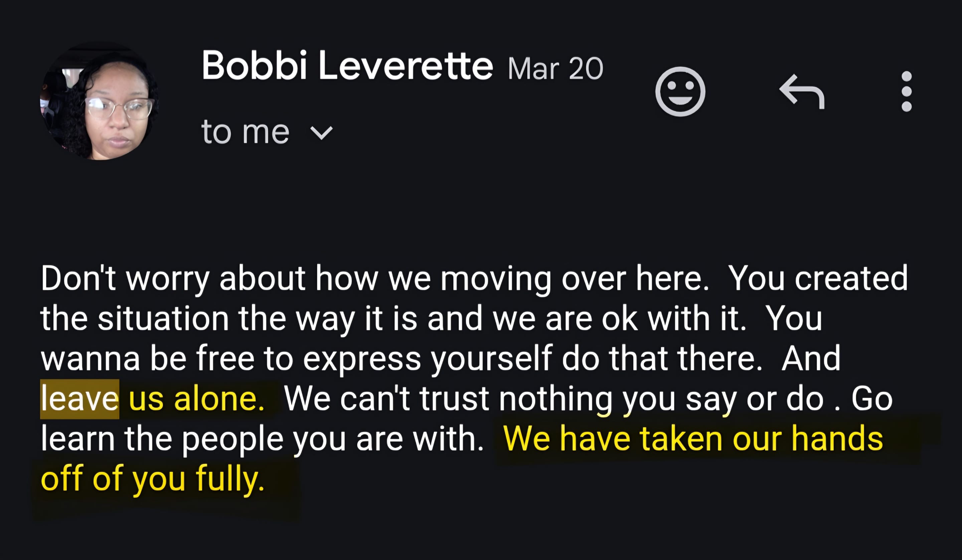
Task: Open the sender's circular profile photo
Action: pos(100,101)
